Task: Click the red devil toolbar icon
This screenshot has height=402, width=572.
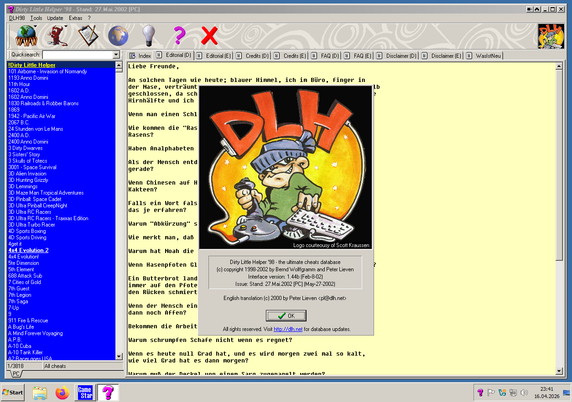Action: [58, 36]
